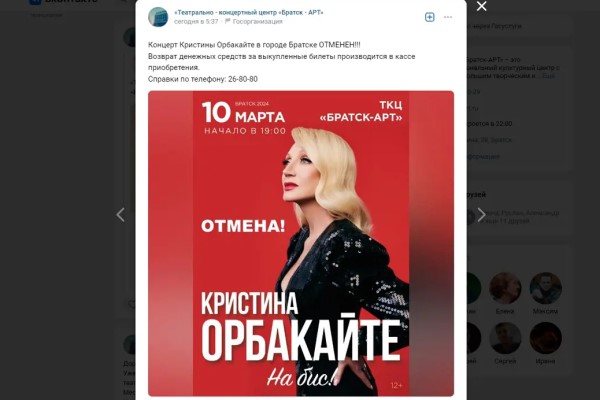Image resolution: width=600 pixels, height=400 pixels.
Task: Open Ирина's profile avatar
Action: point(545,338)
